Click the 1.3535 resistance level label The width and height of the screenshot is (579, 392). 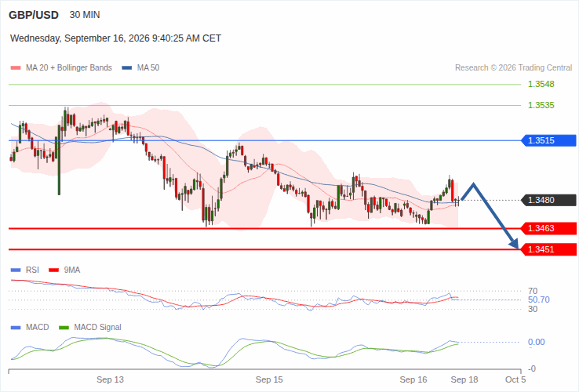541,105
